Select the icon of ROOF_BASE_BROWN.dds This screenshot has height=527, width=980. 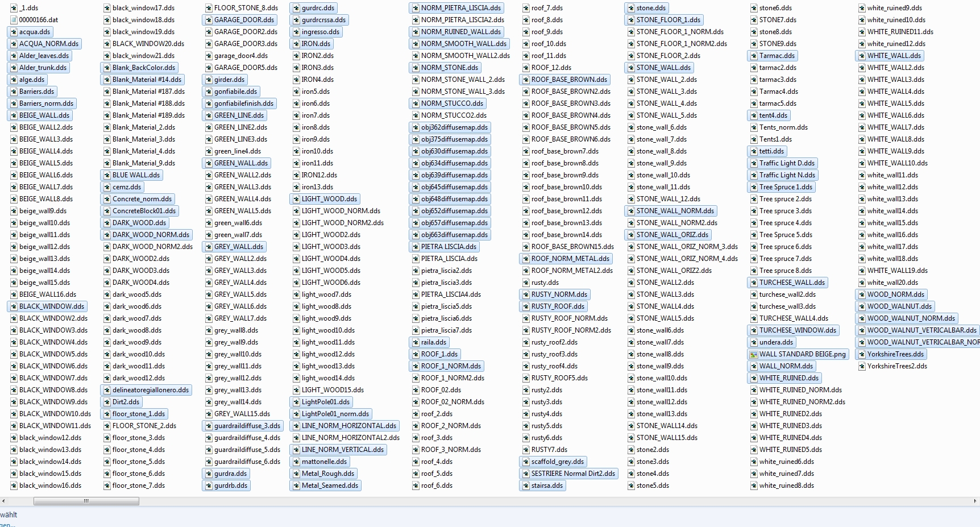pos(526,80)
